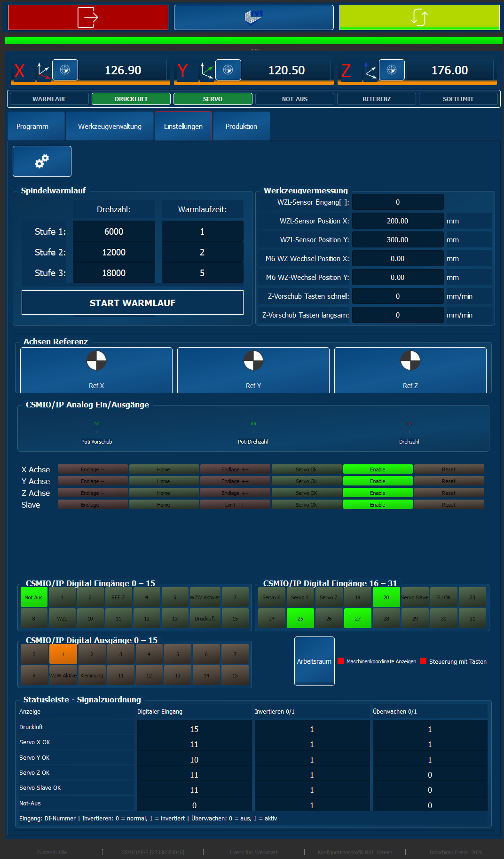This screenshot has width=504, height=859.
Task: Reference the Z axis with Ref Z
Action: 410,370
